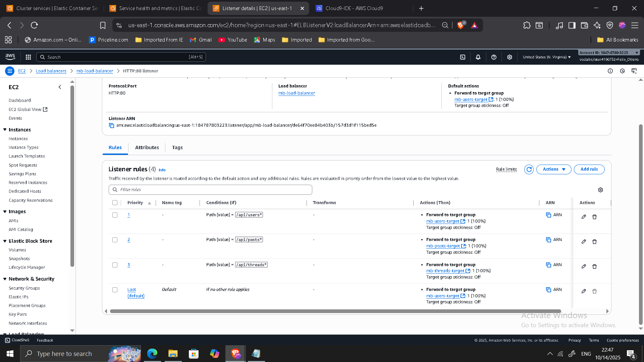Copy ARN of the /api/threads rule
644x362 pixels.
coord(549,265)
